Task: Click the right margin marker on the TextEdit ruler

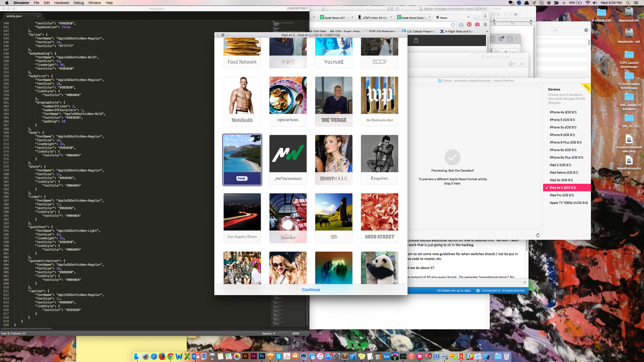Action: pos(531,21)
